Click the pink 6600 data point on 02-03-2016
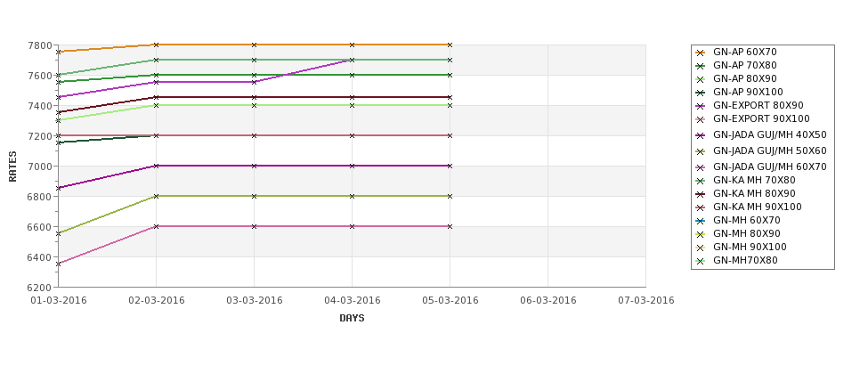 click(156, 226)
